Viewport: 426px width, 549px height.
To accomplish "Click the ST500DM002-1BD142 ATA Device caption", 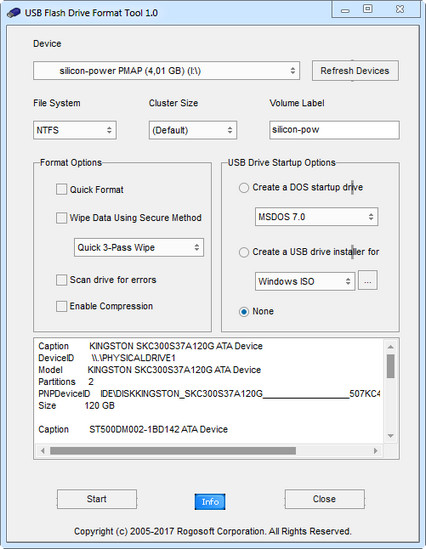I will (158, 429).
